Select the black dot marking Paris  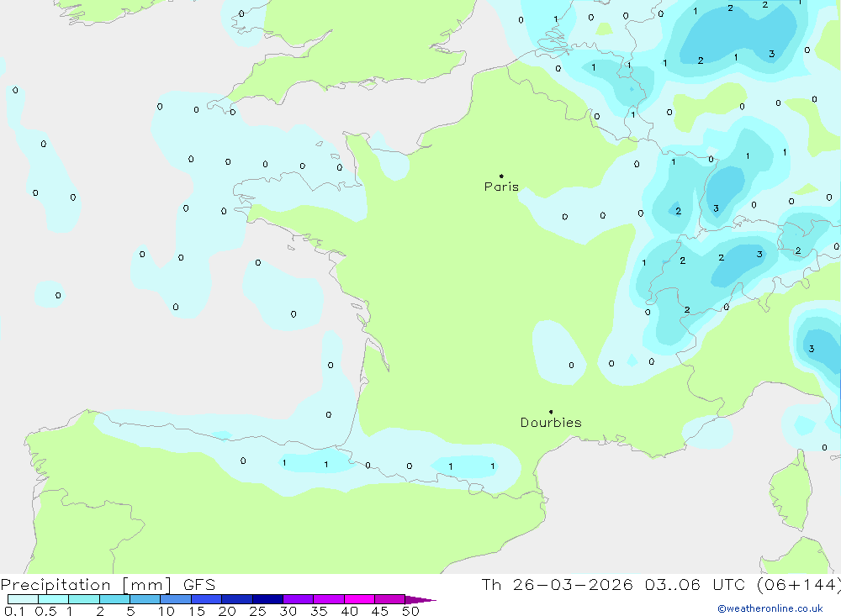point(501,176)
